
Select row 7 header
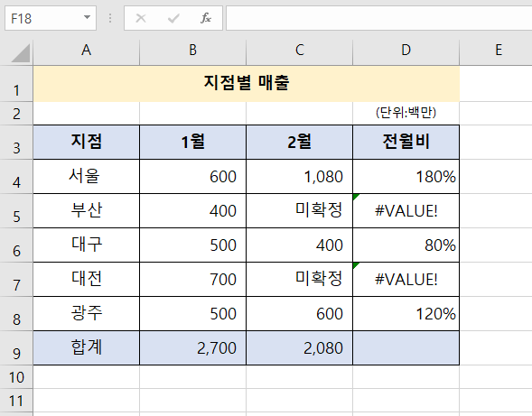16,280
